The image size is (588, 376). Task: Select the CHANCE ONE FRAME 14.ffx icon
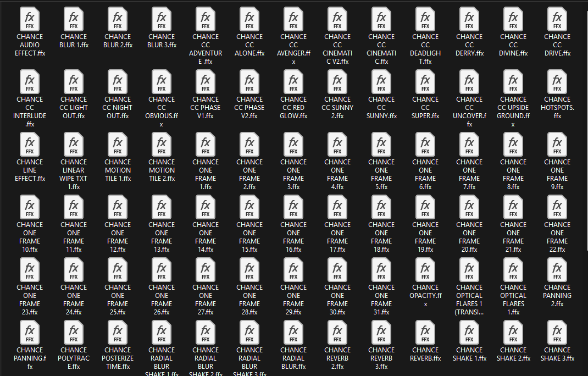coord(206,207)
